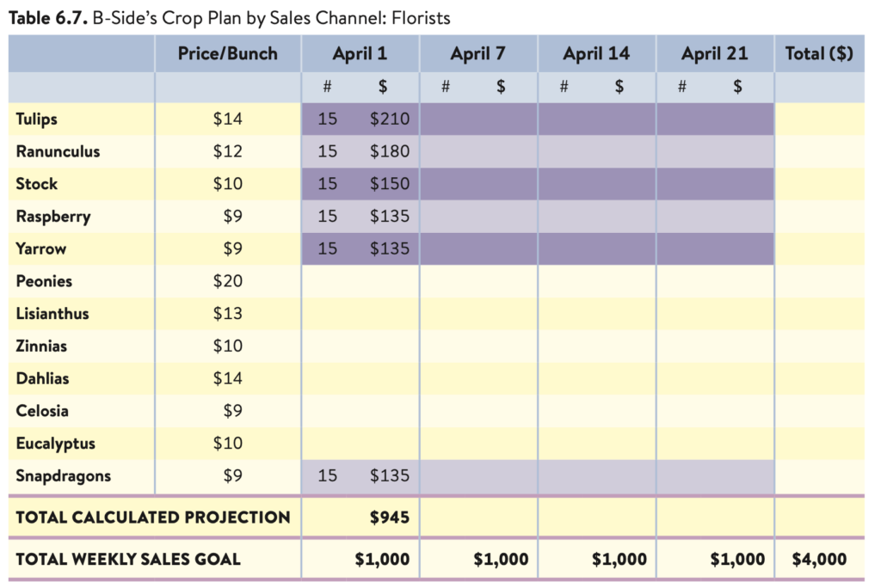Click the $945 total calculated projection

tap(390, 518)
